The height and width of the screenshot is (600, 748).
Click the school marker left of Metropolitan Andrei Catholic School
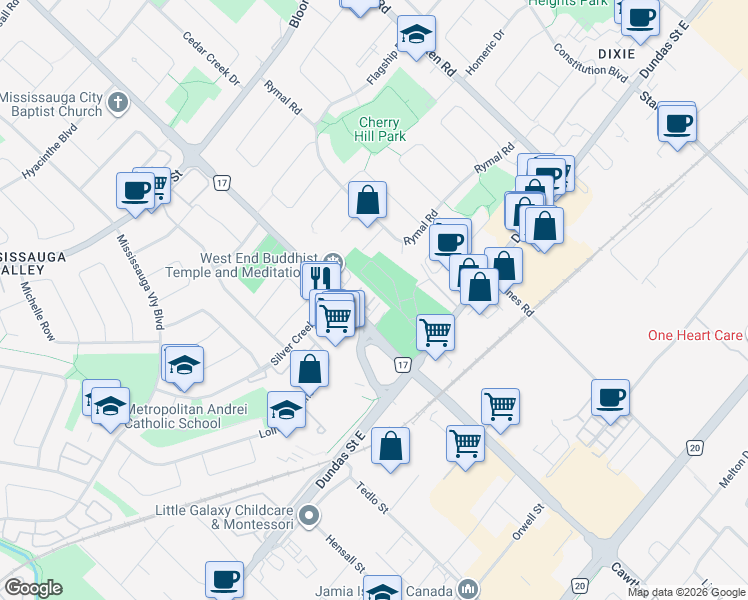[x=110, y=406]
